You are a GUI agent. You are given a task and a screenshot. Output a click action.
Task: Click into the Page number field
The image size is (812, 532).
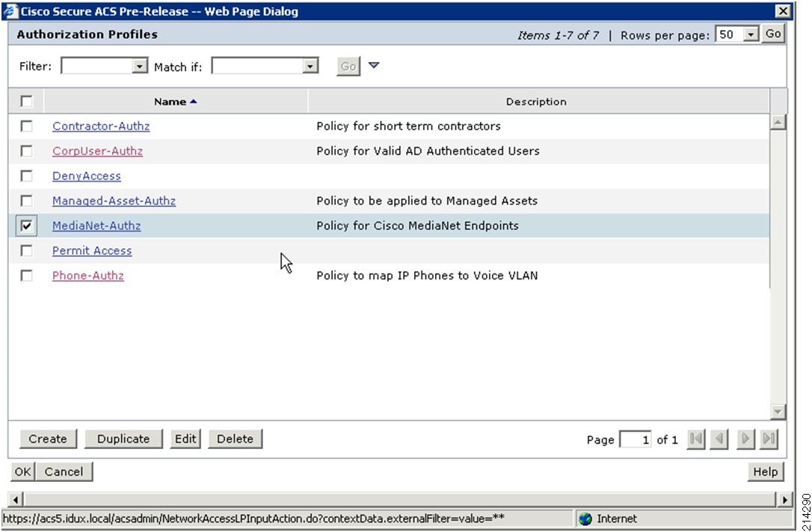[636, 439]
